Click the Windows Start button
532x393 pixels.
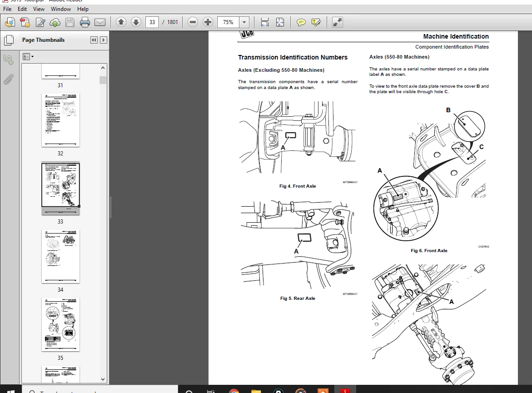[11, 390]
